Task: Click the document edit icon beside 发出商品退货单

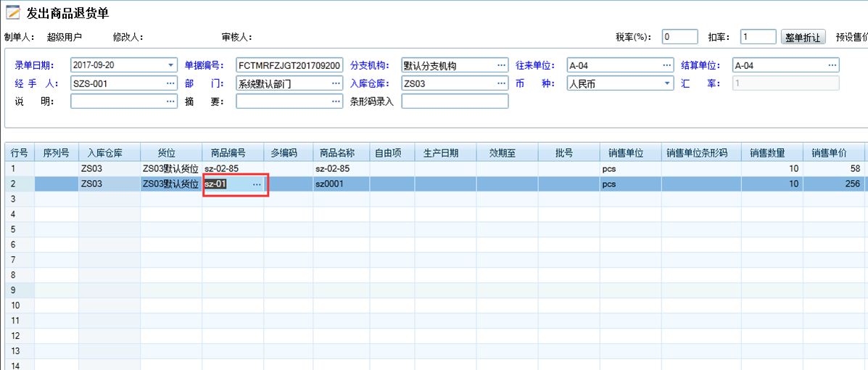Action: point(13,13)
